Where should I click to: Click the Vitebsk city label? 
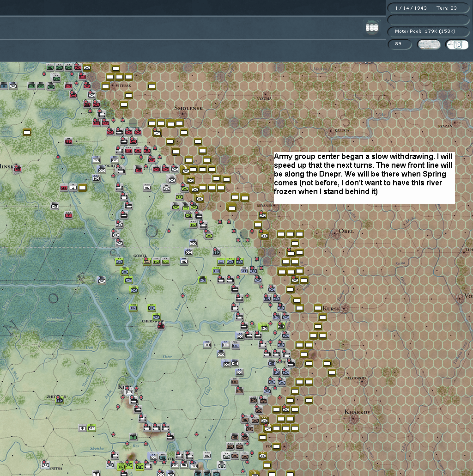pos(123,85)
